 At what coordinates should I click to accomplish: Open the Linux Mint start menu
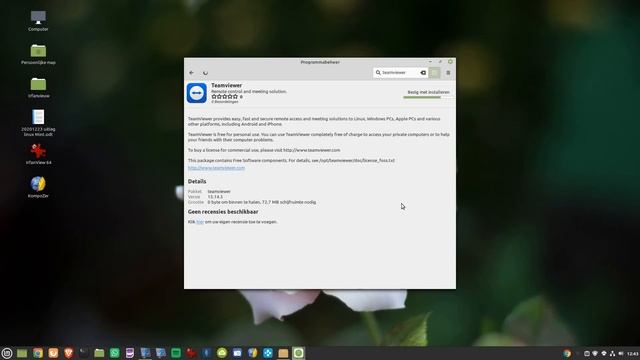pyautogui.click(x=7, y=353)
